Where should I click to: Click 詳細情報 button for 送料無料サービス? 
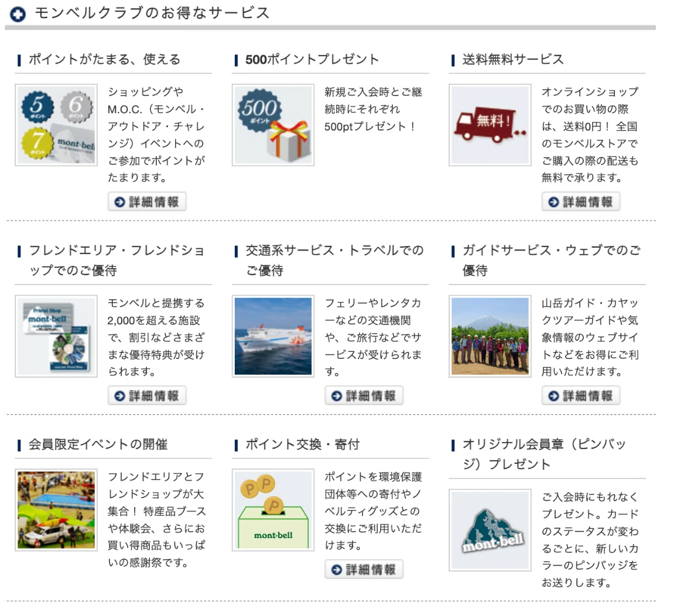click(x=581, y=201)
